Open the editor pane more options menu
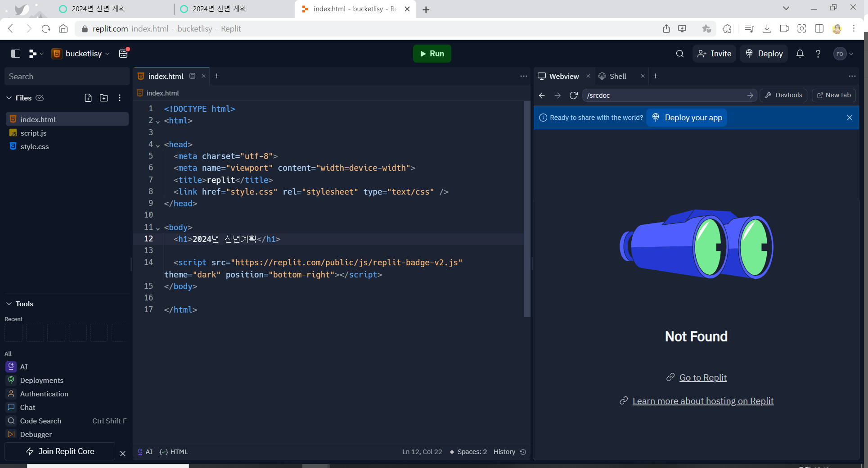Image resolution: width=868 pixels, height=468 pixels. click(x=524, y=76)
